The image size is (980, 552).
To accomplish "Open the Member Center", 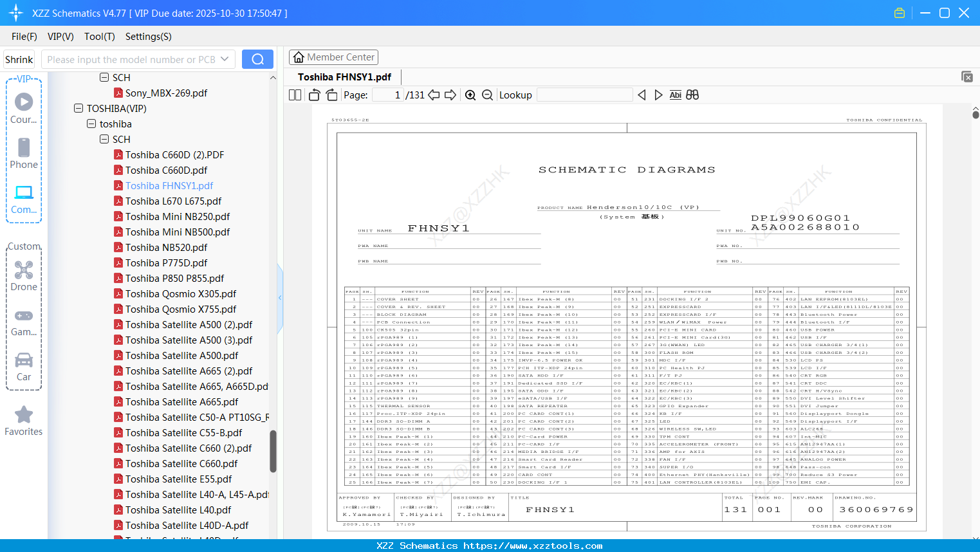I will [333, 57].
